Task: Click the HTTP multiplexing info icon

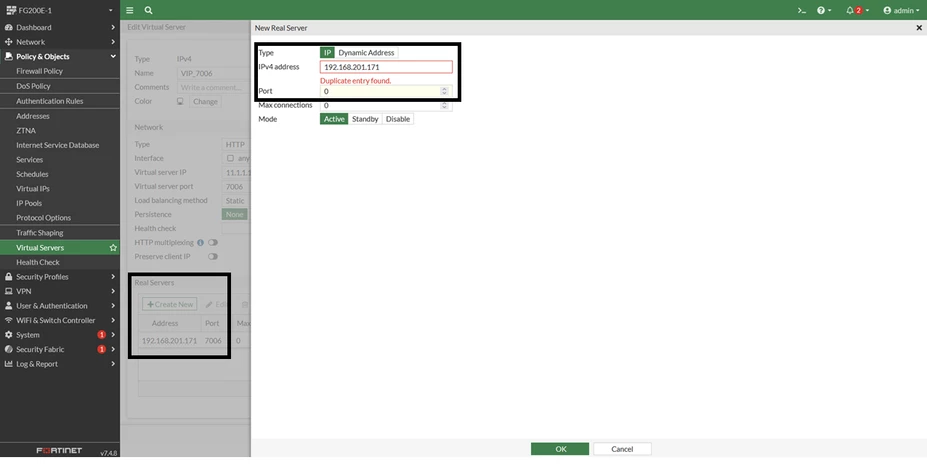Action: 200,242
